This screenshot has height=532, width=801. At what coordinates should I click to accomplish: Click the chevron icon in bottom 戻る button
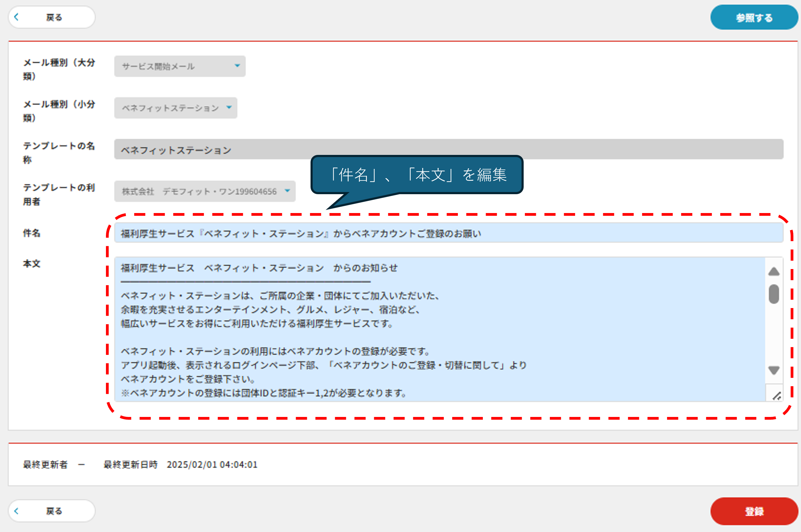click(16, 511)
